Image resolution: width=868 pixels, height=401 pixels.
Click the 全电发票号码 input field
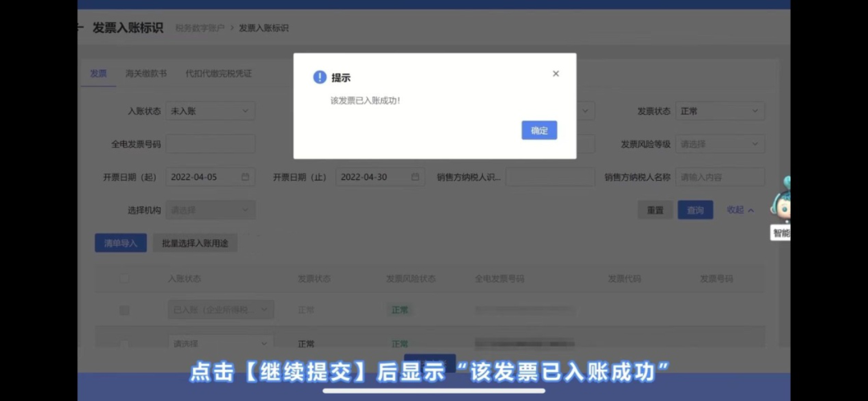click(x=211, y=144)
